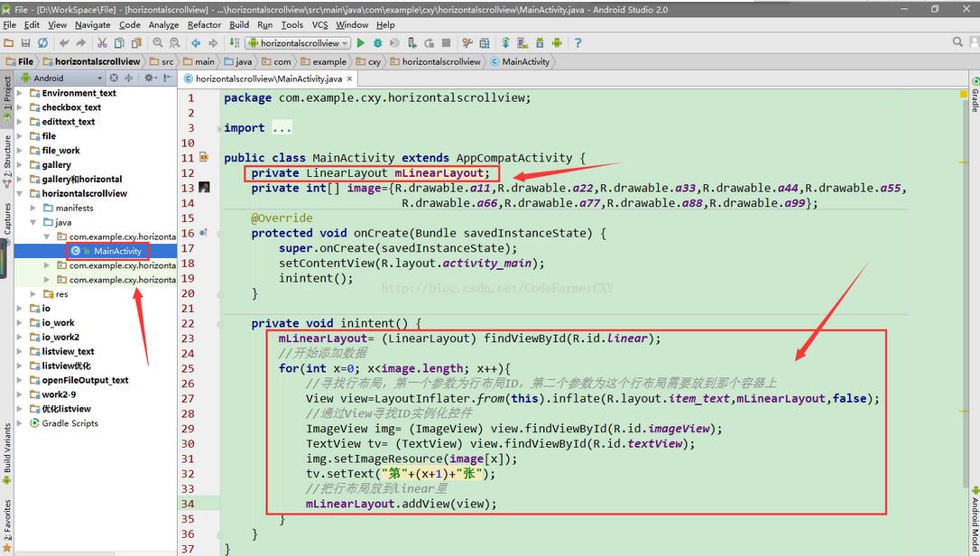Click the Scroll from Source icon
The width and height of the screenshot is (980, 556).
[114, 79]
